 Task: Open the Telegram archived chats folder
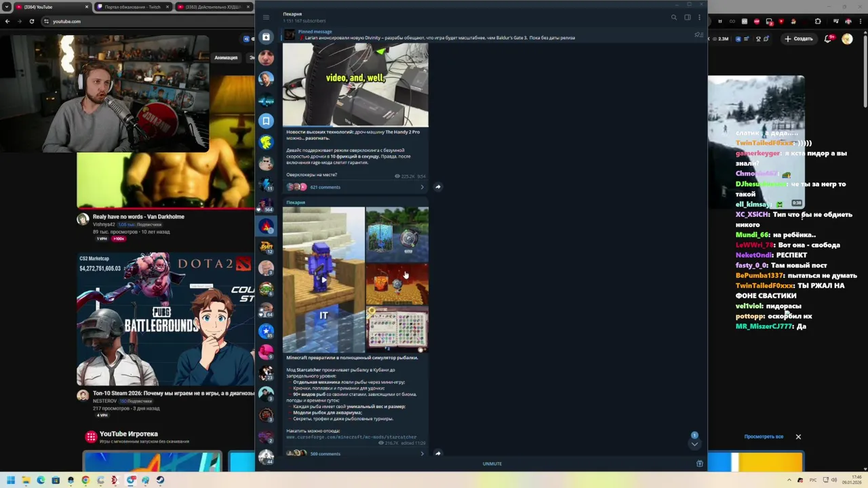[x=266, y=37]
